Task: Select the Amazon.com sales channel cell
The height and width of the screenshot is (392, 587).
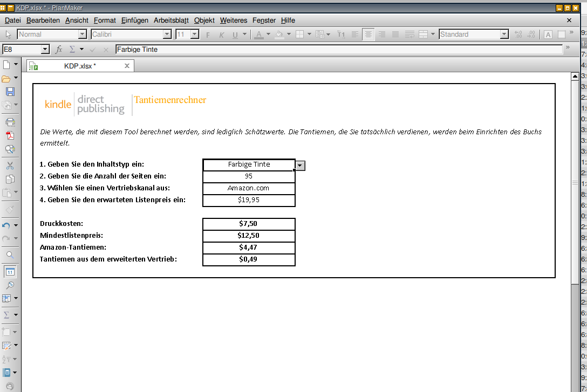Action: (249, 188)
